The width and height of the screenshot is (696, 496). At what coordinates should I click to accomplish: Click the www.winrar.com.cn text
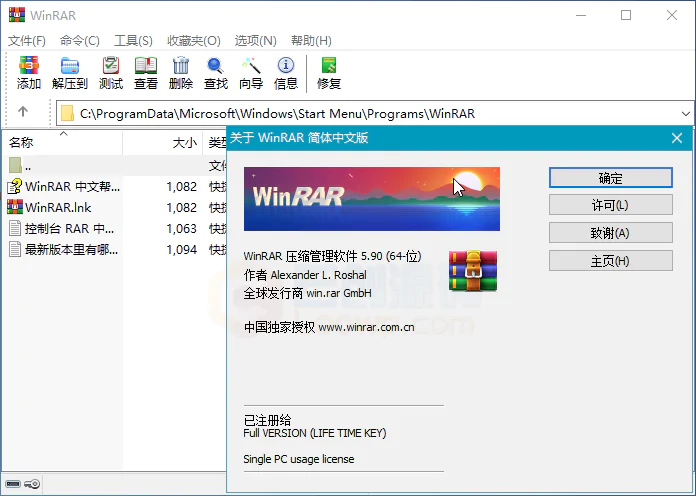[367, 328]
